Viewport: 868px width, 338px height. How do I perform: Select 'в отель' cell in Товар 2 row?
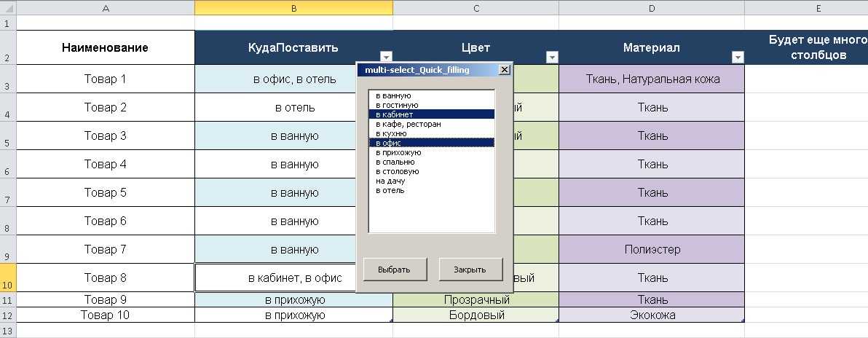pos(294,107)
